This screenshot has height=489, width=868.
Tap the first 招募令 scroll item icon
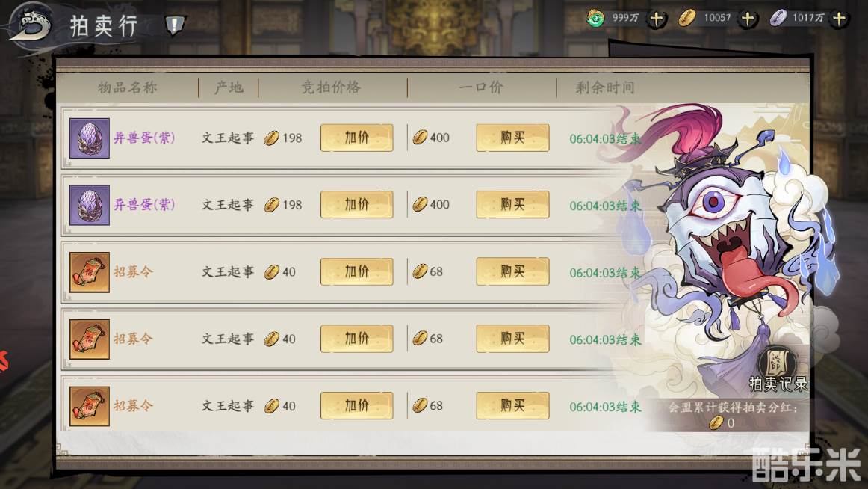coord(90,272)
